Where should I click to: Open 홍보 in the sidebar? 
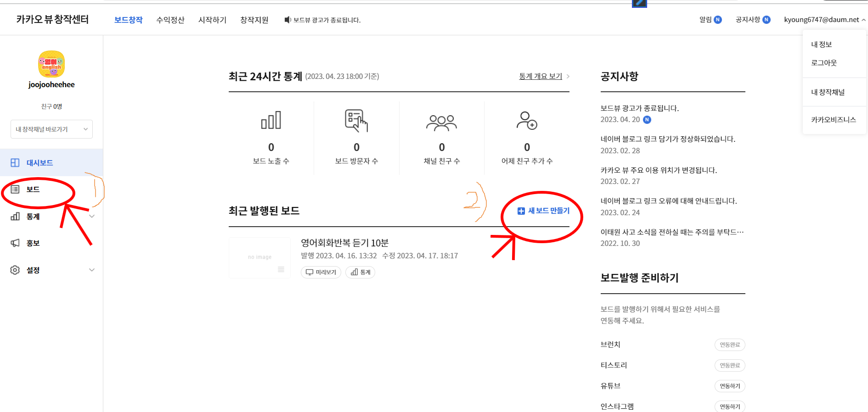51,243
